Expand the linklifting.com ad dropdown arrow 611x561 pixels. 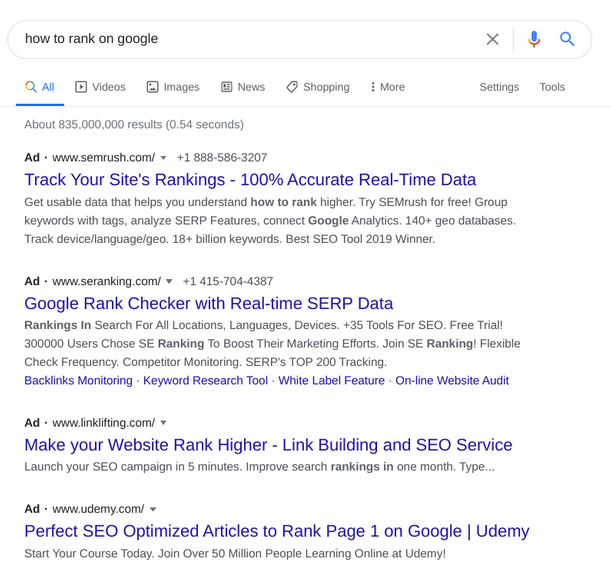coord(163,423)
